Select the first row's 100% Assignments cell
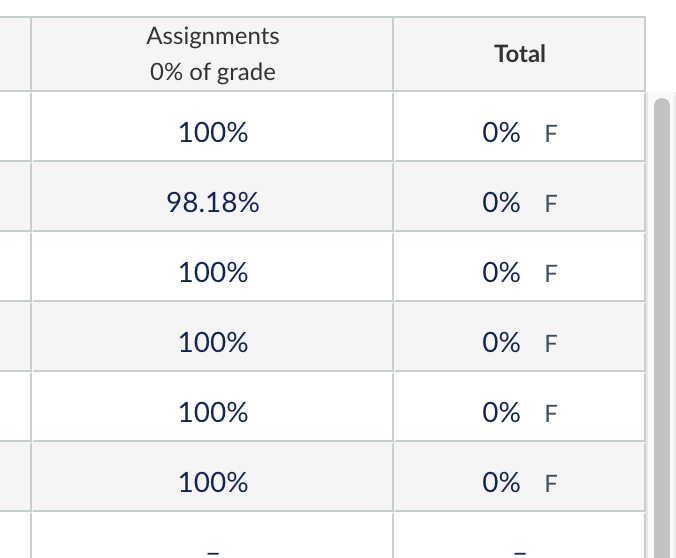Image resolution: width=676 pixels, height=558 pixels. (x=213, y=133)
